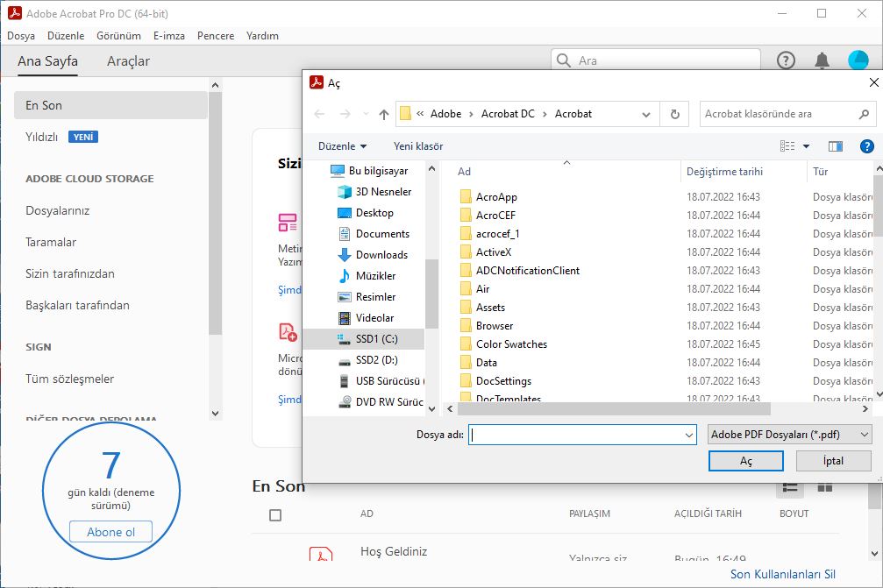Select Videolar in navigation tree
Image resolution: width=883 pixels, height=588 pixels.
point(366,318)
